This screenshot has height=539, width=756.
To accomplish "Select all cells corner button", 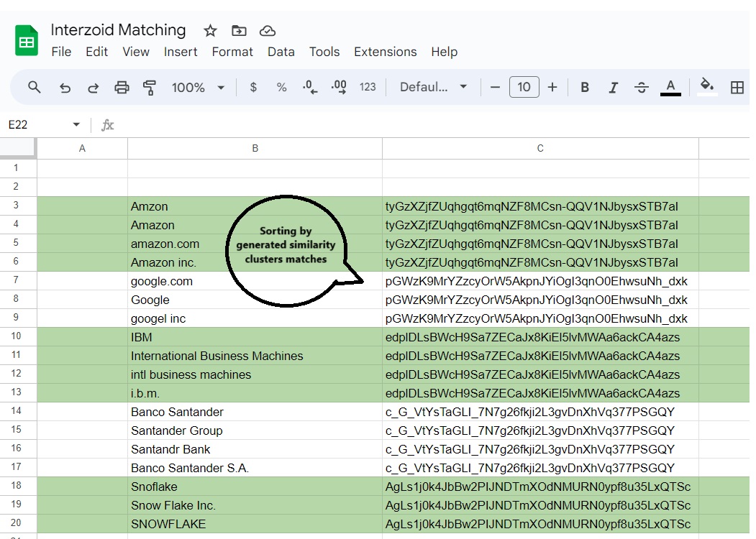I will pos(18,148).
